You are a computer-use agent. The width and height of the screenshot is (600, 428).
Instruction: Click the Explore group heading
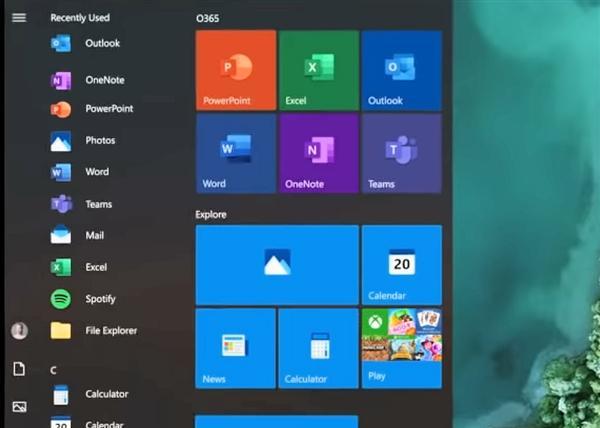(x=211, y=215)
